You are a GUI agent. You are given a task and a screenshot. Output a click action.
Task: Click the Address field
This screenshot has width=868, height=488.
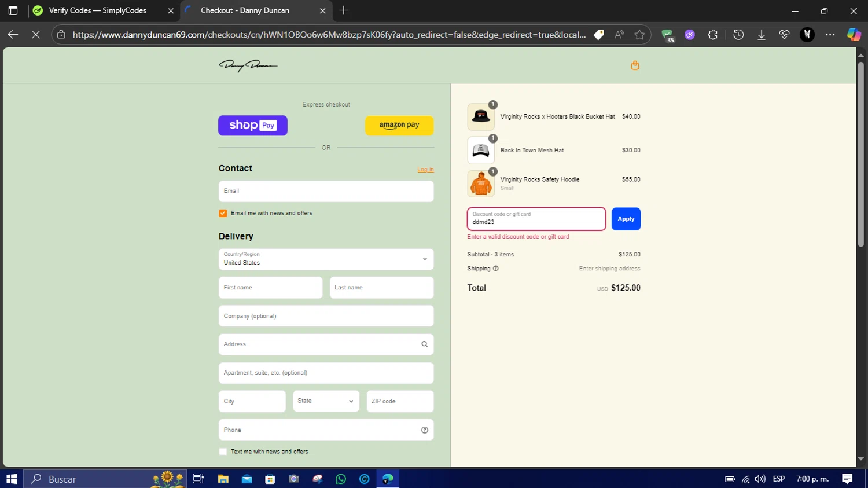(326, 344)
